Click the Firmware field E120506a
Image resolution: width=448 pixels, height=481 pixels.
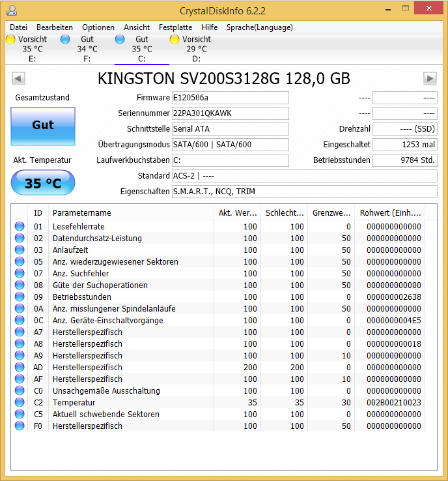[x=230, y=98]
